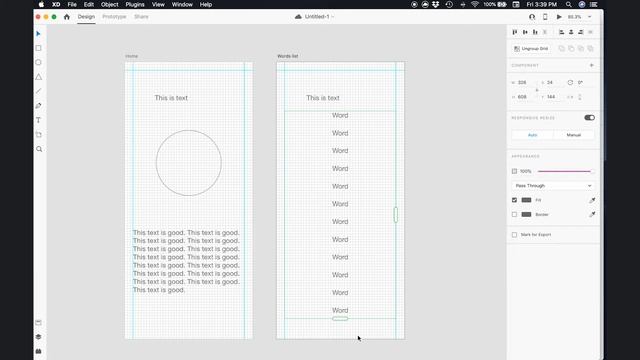Select the Ellipse tool
The image size is (640, 360).
38,62
